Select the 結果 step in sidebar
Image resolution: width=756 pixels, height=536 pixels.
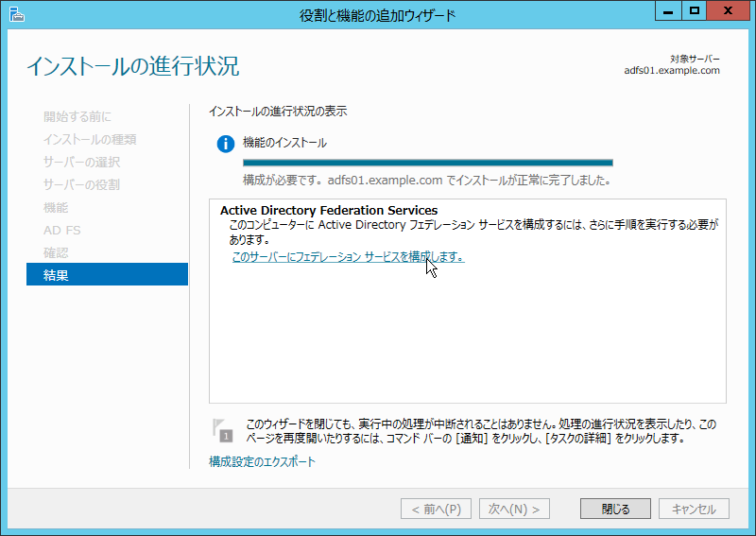coord(107,274)
